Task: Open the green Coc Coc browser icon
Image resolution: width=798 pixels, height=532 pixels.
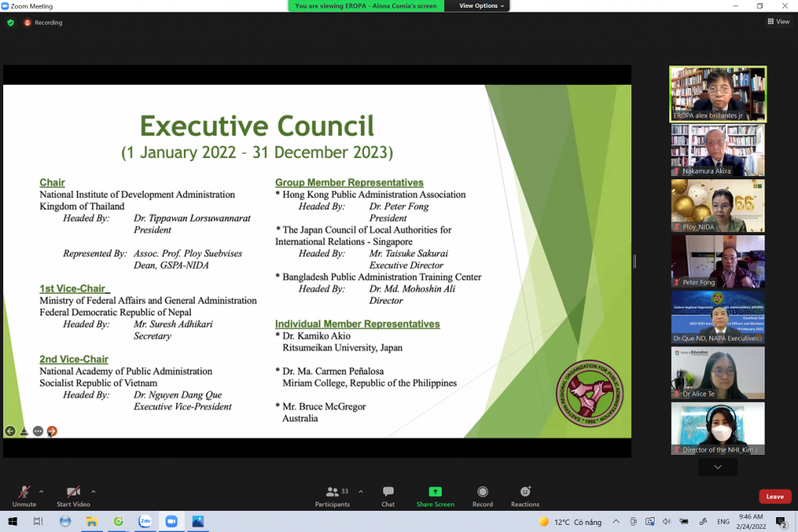Action: click(118, 521)
